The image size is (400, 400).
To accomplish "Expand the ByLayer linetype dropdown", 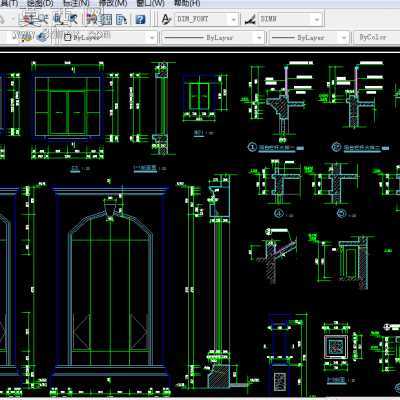I will [259, 37].
